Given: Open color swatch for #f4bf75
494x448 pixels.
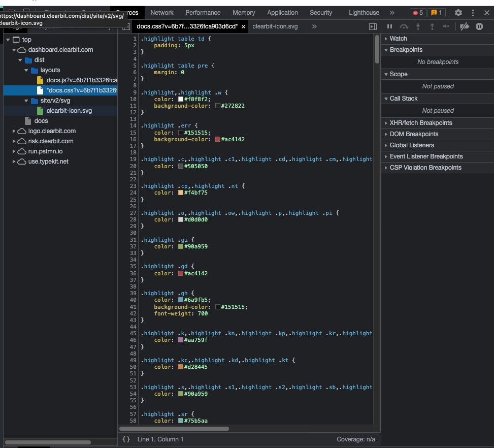Looking at the screenshot, I should click(x=181, y=193).
